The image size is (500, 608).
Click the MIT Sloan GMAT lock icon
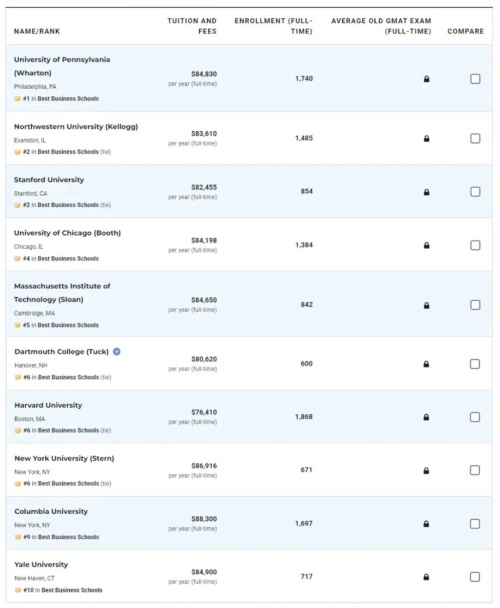(x=426, y=306)
